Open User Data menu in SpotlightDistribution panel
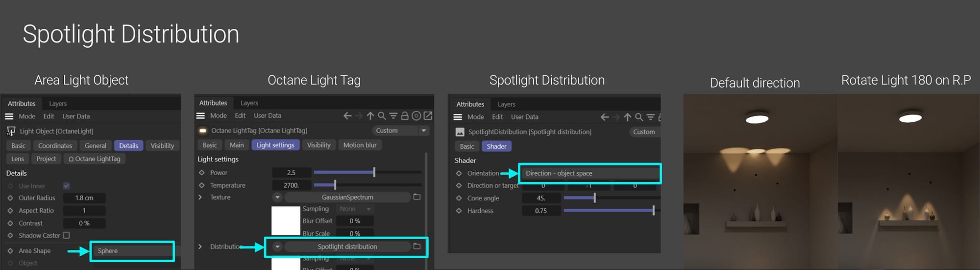 pyautogui.click(x=524, y=117)
